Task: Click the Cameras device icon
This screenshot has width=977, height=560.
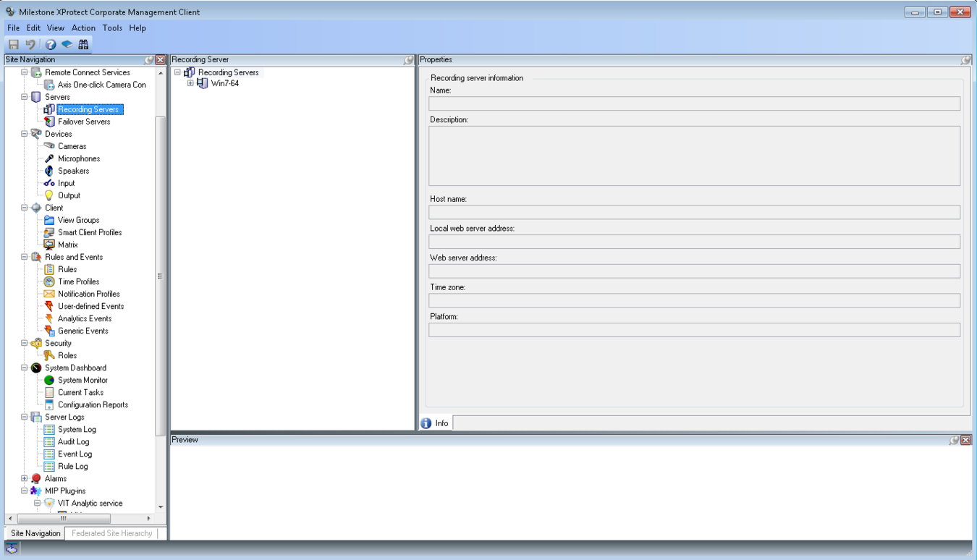Action: (x=49, y=146)
